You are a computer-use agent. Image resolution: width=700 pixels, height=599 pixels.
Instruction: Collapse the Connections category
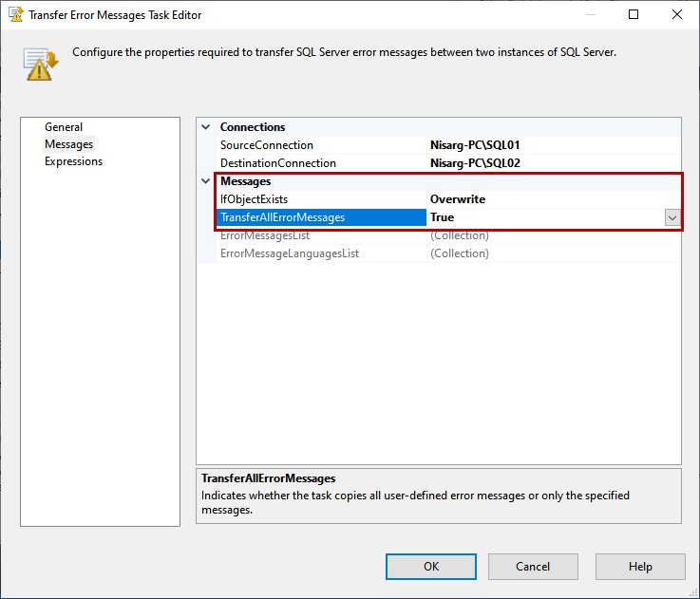pos(206,127)
